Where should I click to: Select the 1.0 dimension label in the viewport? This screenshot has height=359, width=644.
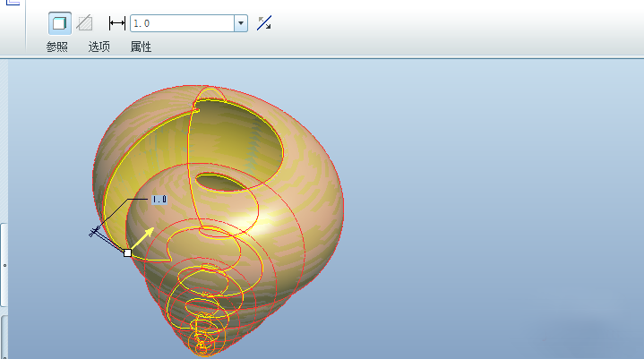pos(159,199)
